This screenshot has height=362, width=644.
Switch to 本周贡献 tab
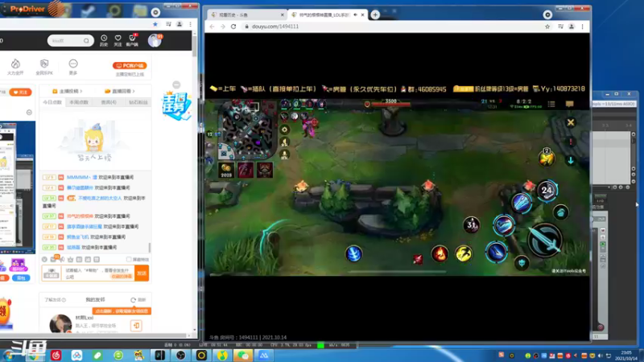[x=79, y=102]
